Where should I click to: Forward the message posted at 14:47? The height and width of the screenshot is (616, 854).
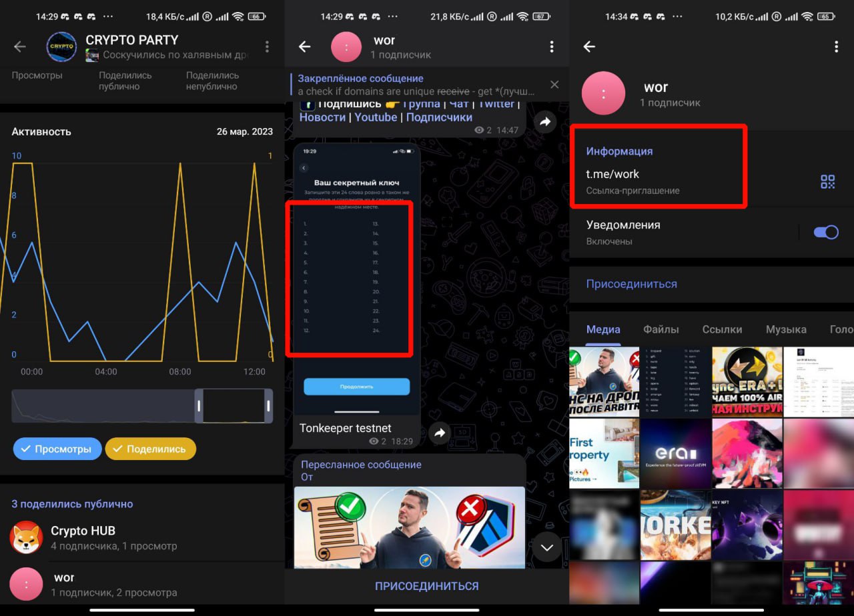[x=546, y=122]
